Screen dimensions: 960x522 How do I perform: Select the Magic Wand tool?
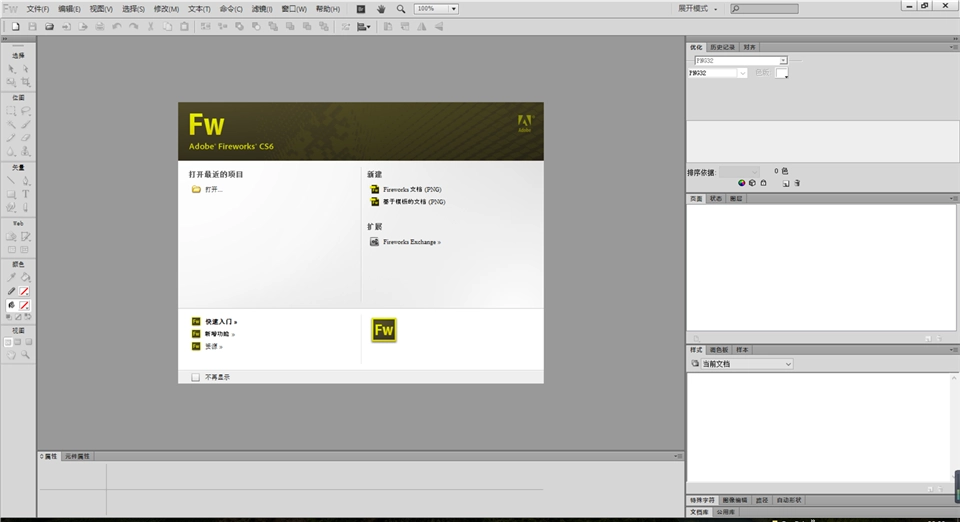coord(12,125)
